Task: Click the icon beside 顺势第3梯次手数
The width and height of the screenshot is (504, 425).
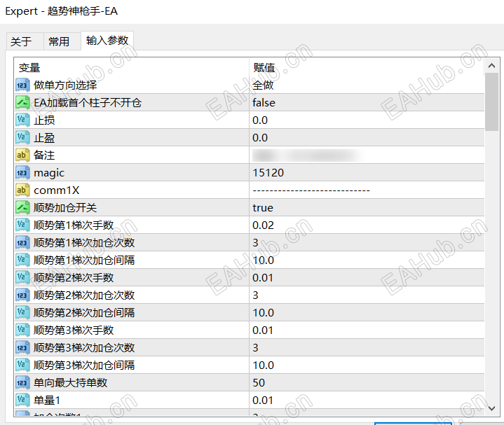Action: tap(22, 330)
